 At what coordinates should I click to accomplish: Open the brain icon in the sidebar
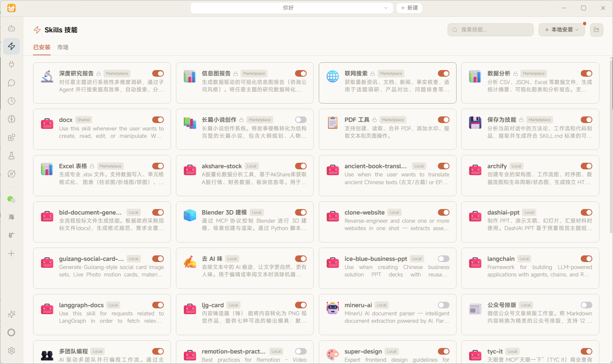(x=12, y=119)
